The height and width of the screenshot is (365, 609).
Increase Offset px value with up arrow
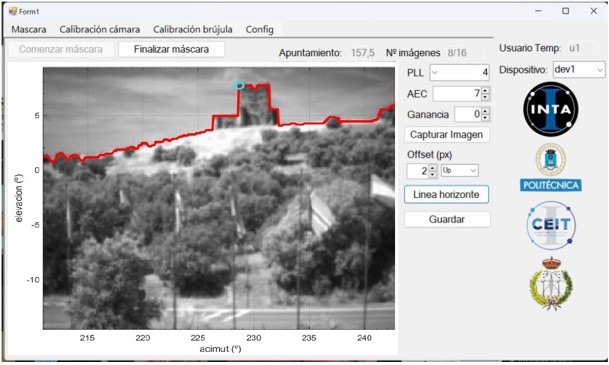(433, 168)
